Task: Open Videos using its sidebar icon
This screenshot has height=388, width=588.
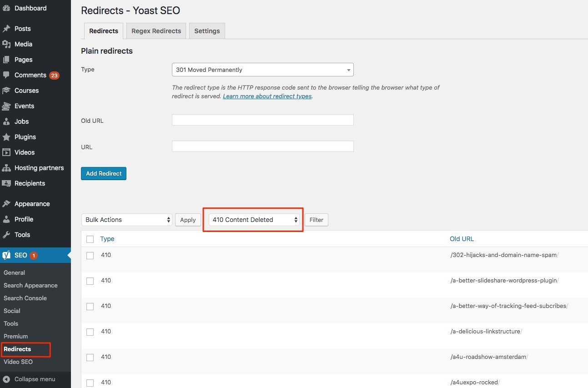Action: coord(6,152)
